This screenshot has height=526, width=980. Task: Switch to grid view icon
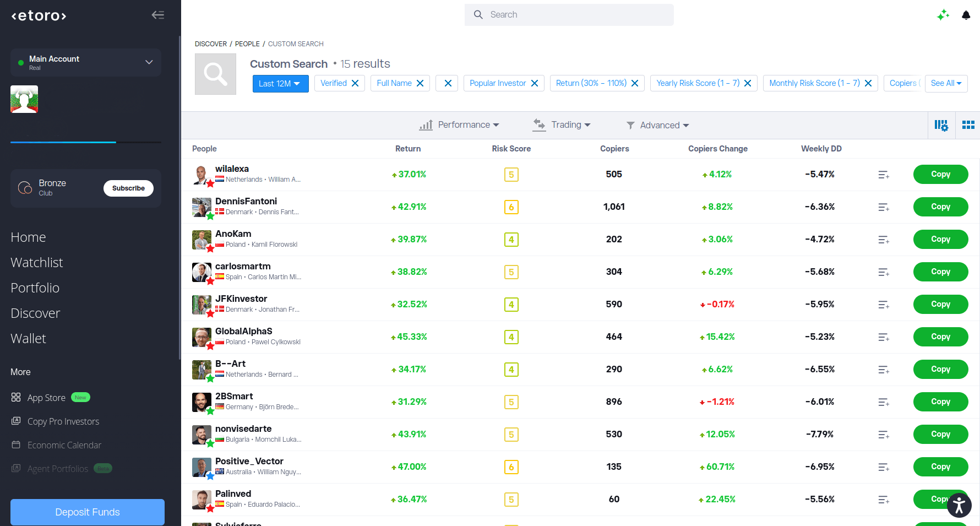coord(968,125)
